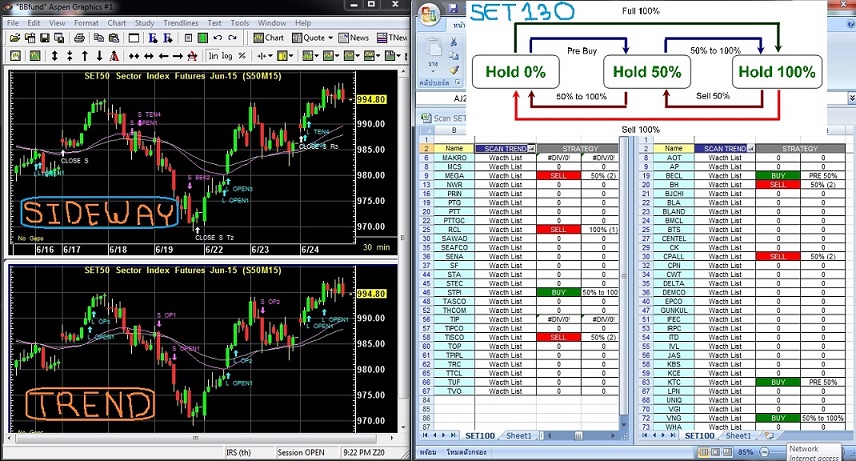Open the Tools menu
This screenshot has width=856, height=461.
click(x=239, y=23)
